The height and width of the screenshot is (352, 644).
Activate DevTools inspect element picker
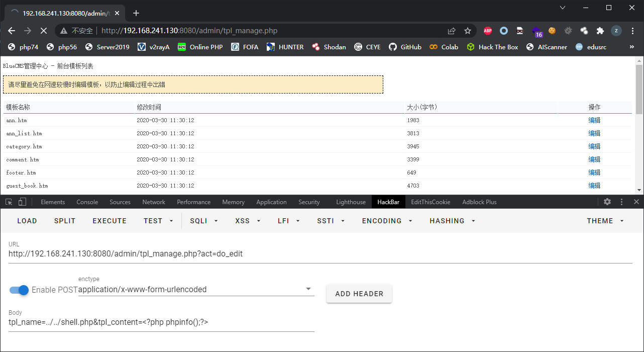pos(9,202)
